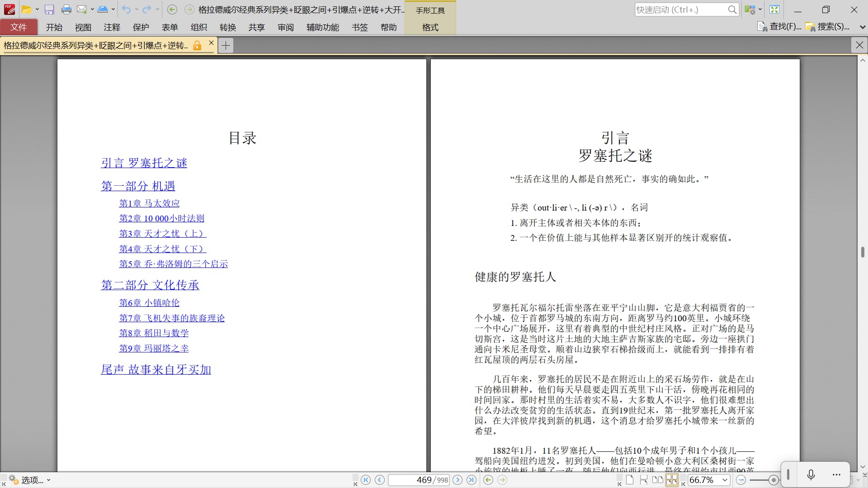The width and height of the screenshot is (868, 488).
Task: Follow the 第二部分 文化传承 link
Action: [150, 285]
